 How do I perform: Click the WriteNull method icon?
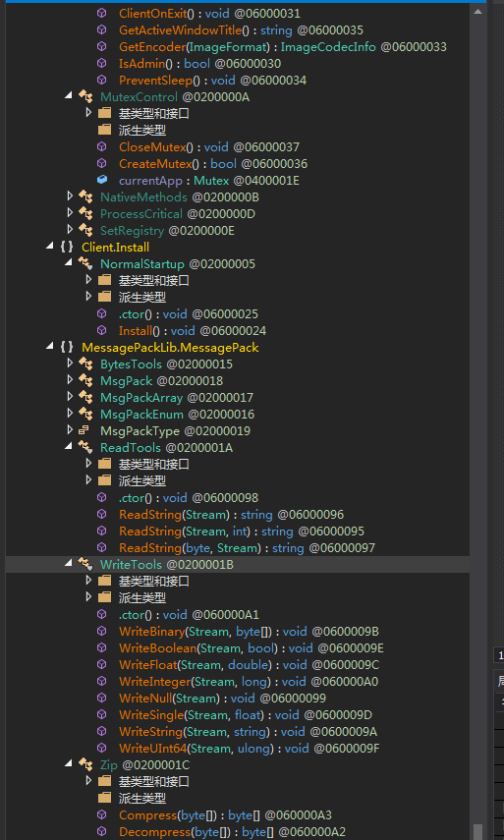click(x=102, y=698)
